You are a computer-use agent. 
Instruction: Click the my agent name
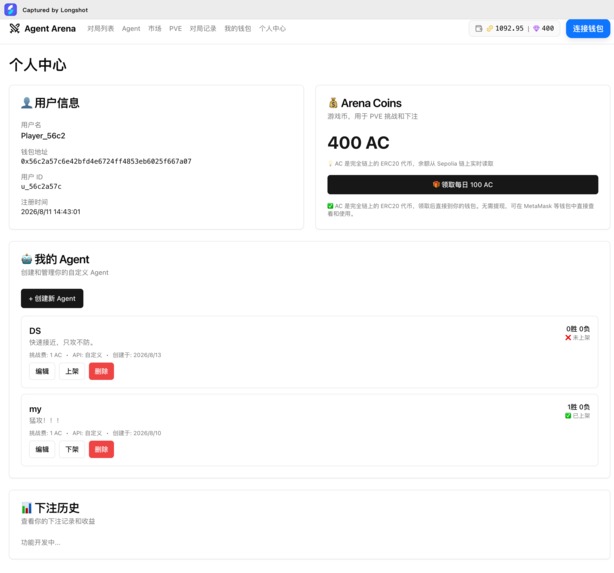point(35,409)
